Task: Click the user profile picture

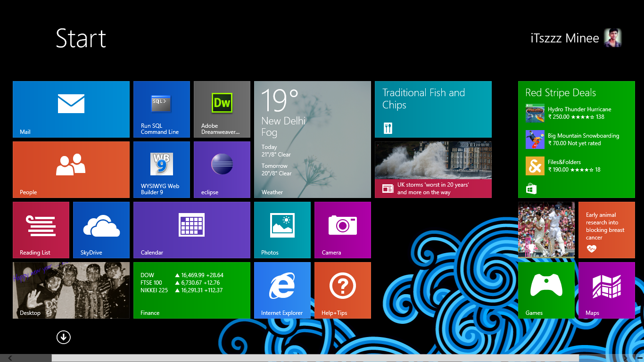Action: [613, 38]
